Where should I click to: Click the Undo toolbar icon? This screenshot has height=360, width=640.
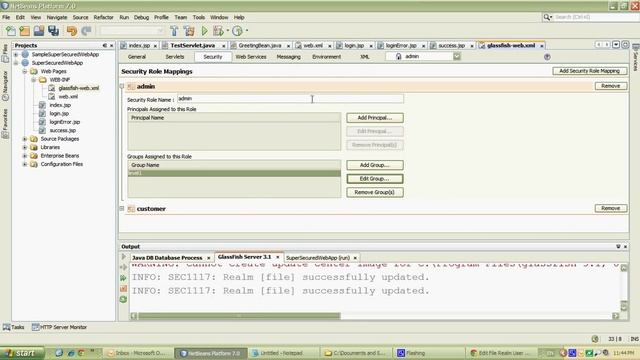72,31
